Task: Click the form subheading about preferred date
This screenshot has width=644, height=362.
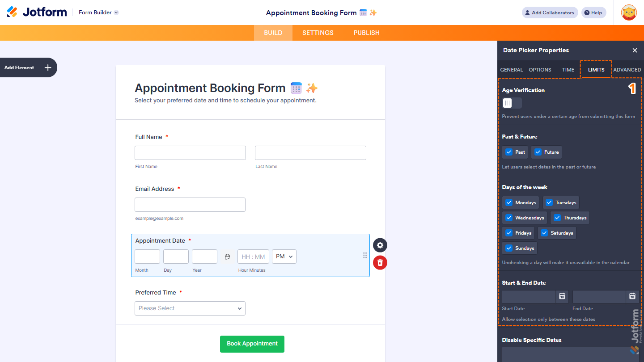Action: [225, 101]
